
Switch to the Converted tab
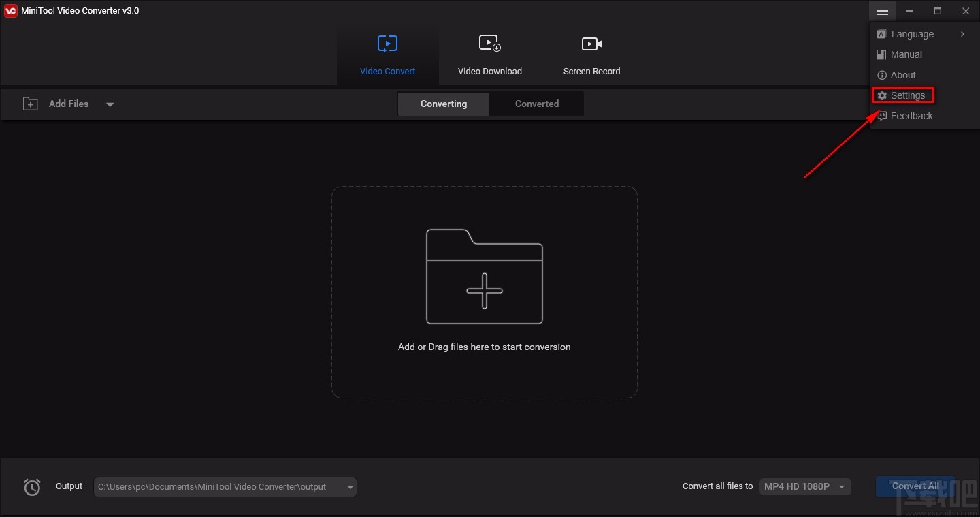(x=536, y=104)
